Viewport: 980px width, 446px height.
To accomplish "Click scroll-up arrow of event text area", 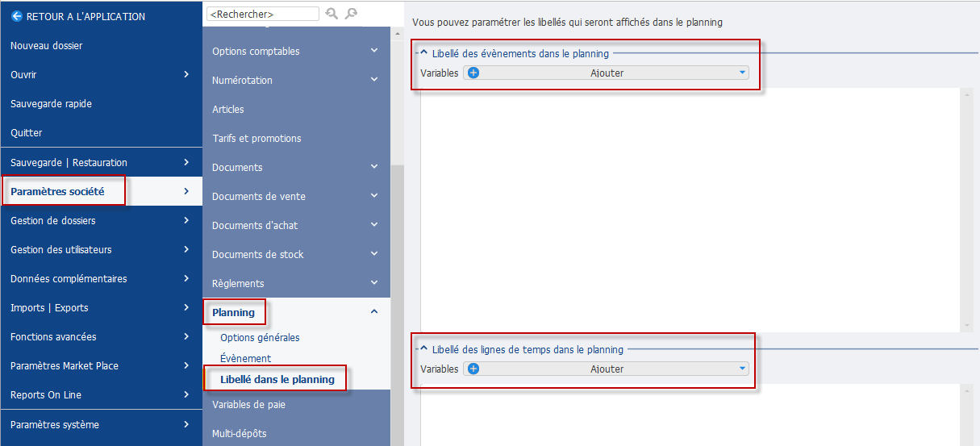I will click(x=966, y=93).
